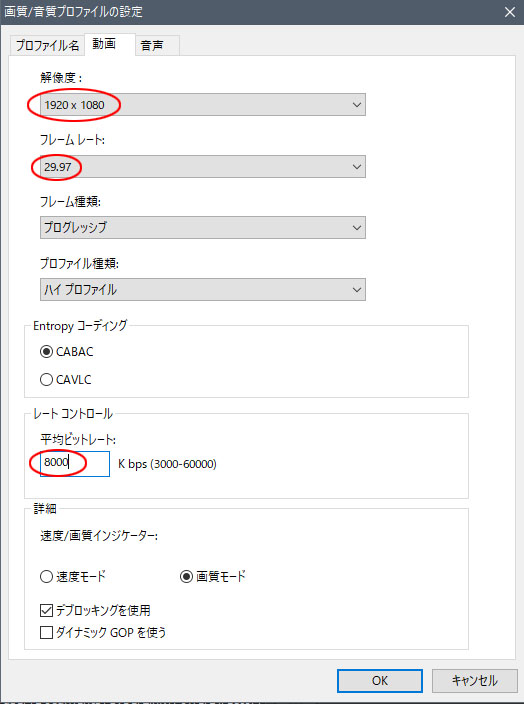Screen dimensions: 524x704
Task: Enable the ダイナミック GOP を使う checkbox
Action: tap(46, 633)
